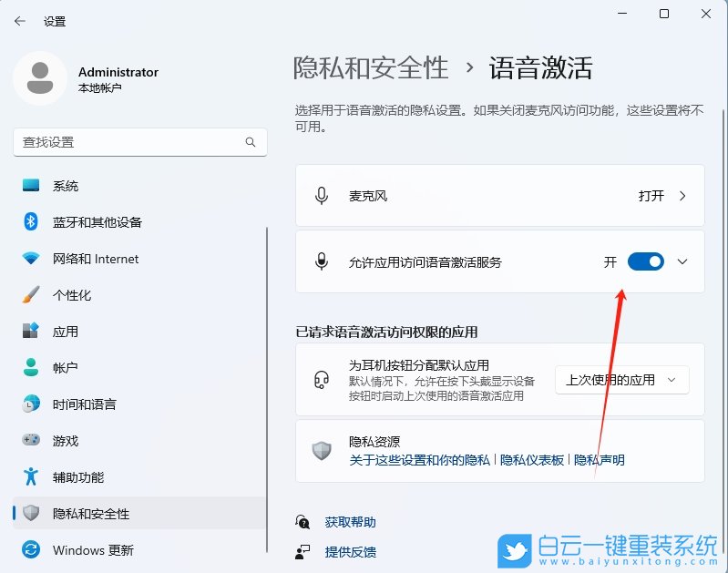This screenshot has height=573, width=728.
Task: Click Administrator account name
Action: point(118,72)
